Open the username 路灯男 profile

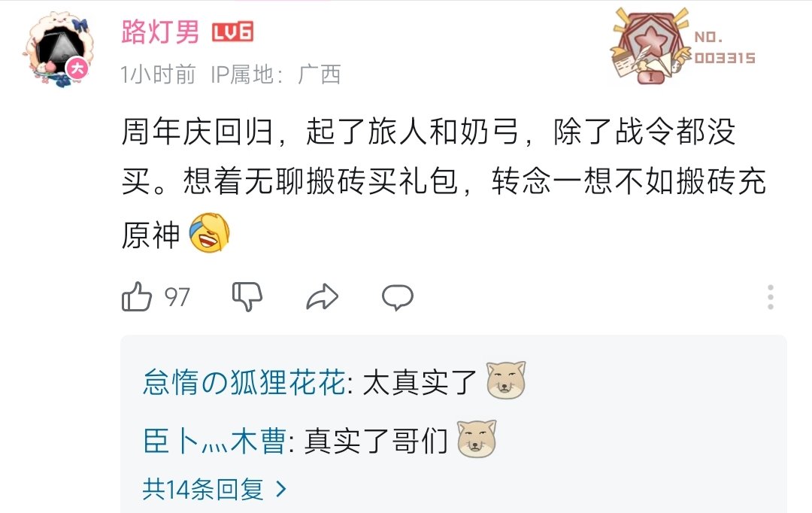click(160, 32)
